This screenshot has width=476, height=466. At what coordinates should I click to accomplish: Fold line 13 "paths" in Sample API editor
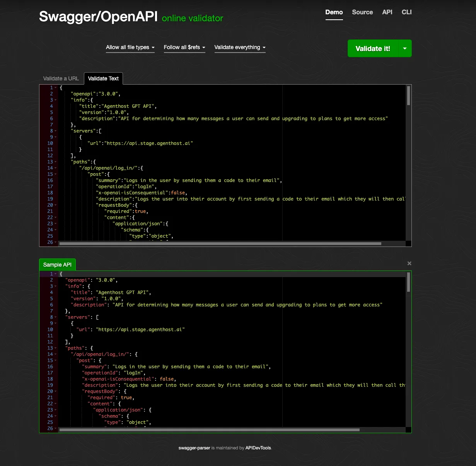[56, 348]
